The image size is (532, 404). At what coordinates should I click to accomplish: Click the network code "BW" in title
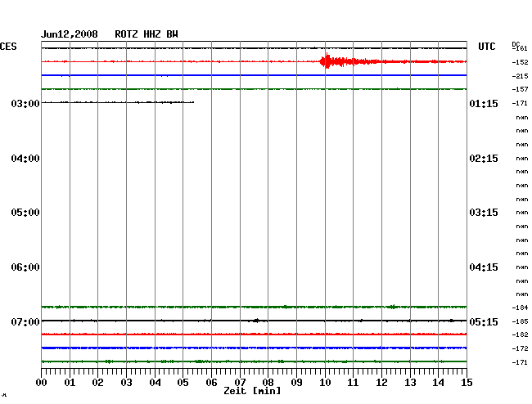(172, 34)
